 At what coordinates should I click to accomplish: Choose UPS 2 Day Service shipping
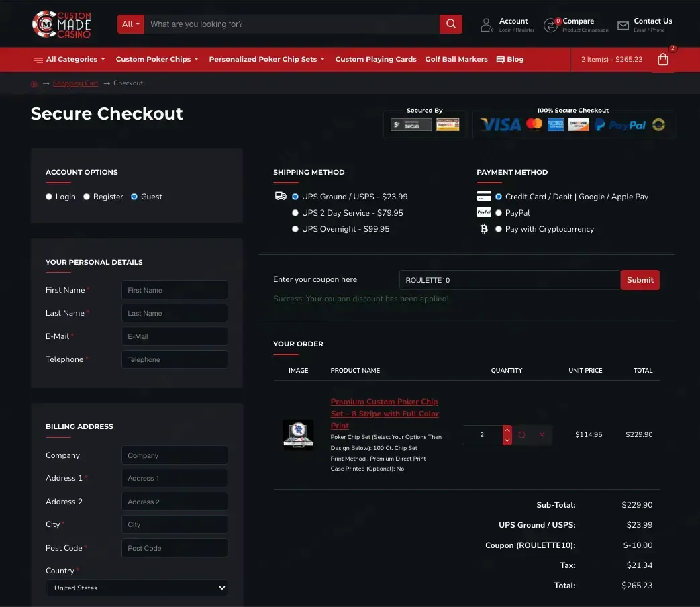[x=295, y=213]
